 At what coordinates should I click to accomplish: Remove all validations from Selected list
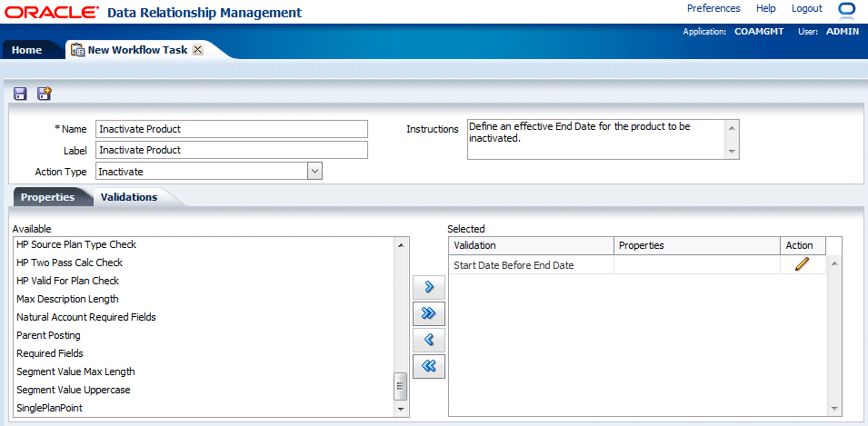pos(428,366)
